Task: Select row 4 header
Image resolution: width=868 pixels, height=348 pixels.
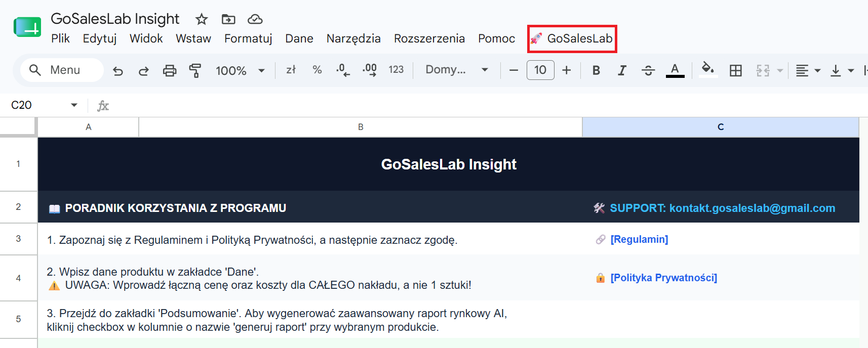Action: [x=18, y=278]
